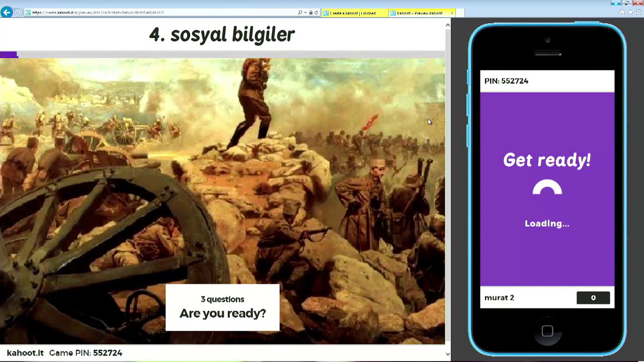Click 'PIN: 552724' on the phone screen

click(506, 81)
